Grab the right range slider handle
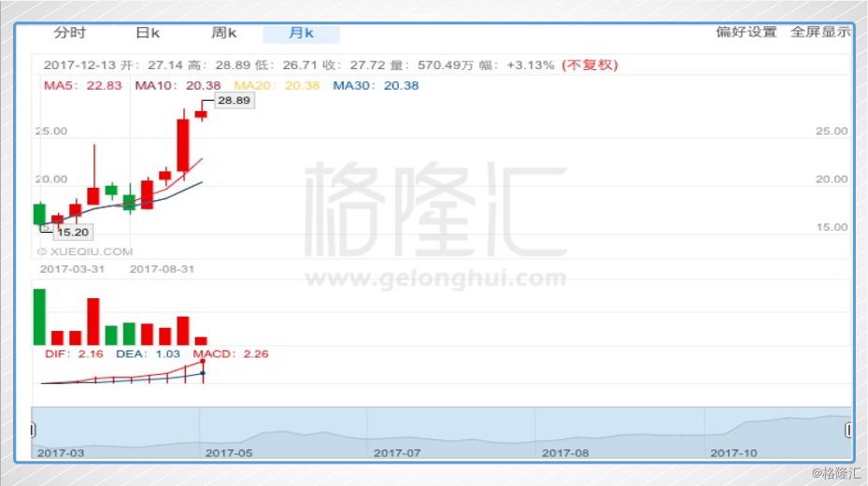Viewport: 868px width, 486px height. [848, 430]
